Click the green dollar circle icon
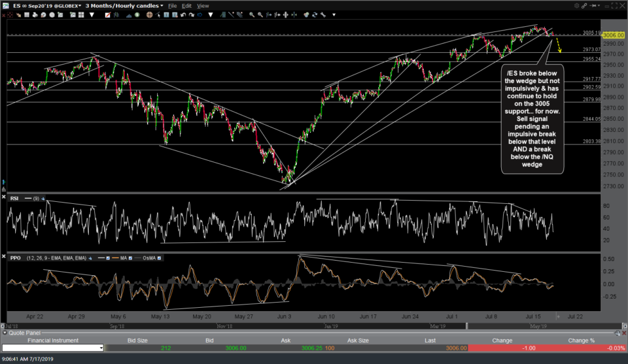 tap(137, 15)
